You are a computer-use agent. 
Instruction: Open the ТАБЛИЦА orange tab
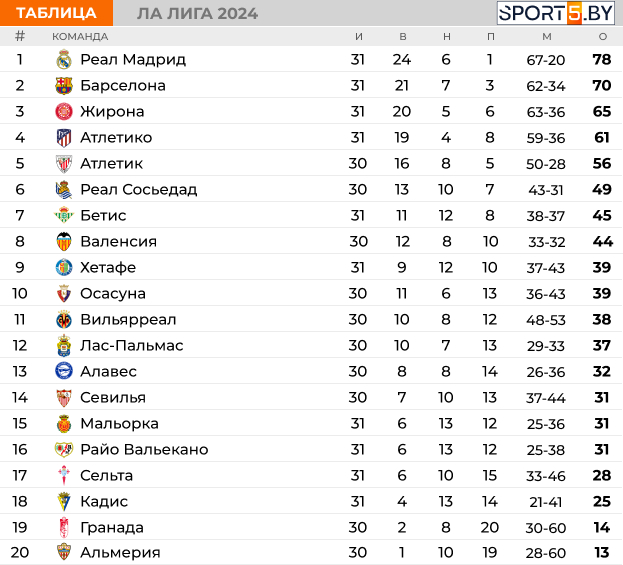(x=56, y=13)
